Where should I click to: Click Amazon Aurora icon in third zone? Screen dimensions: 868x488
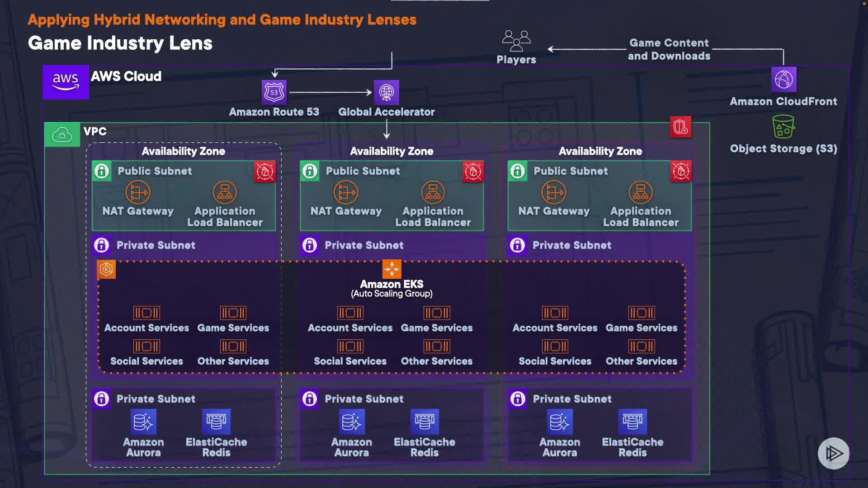click(560, 422)
